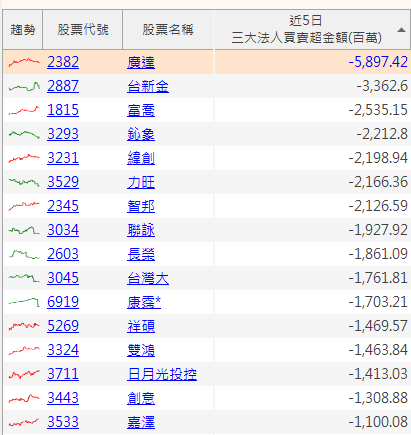The width and height of the screenshot is (411, 435).
Task: Open 日月光投控 stock name link
Action: click(x=162, y=374)
